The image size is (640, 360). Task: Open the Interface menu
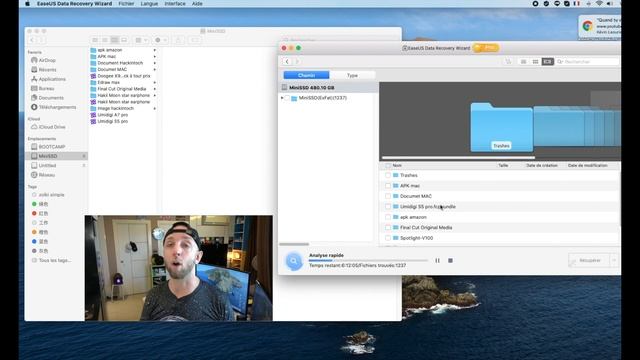pyautogui.click(x=175, y=4)
